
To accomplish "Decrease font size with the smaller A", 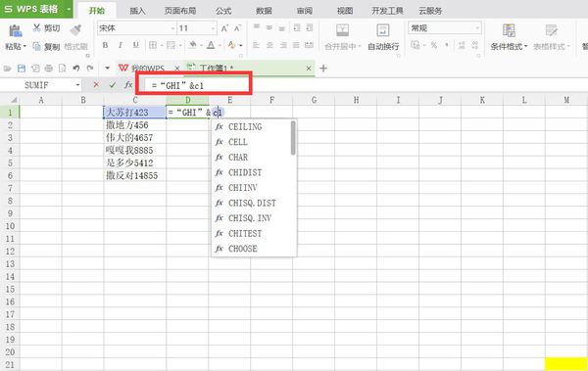I will point(237,28).
